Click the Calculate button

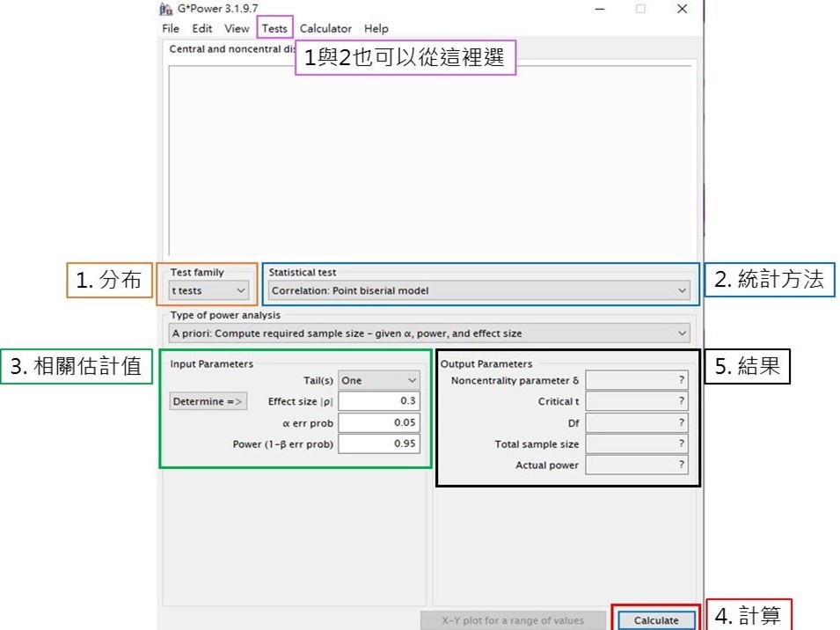[656, 619]
